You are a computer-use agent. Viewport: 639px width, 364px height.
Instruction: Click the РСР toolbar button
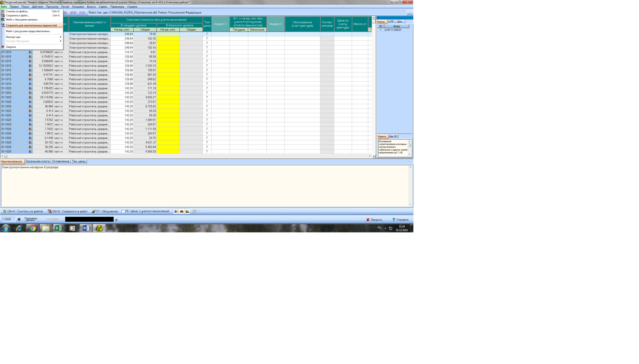click(x=82, y=13)
